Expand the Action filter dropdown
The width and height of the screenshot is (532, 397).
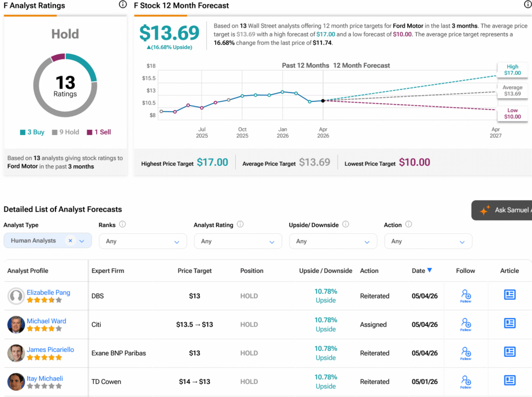click(x=428, y=241)
